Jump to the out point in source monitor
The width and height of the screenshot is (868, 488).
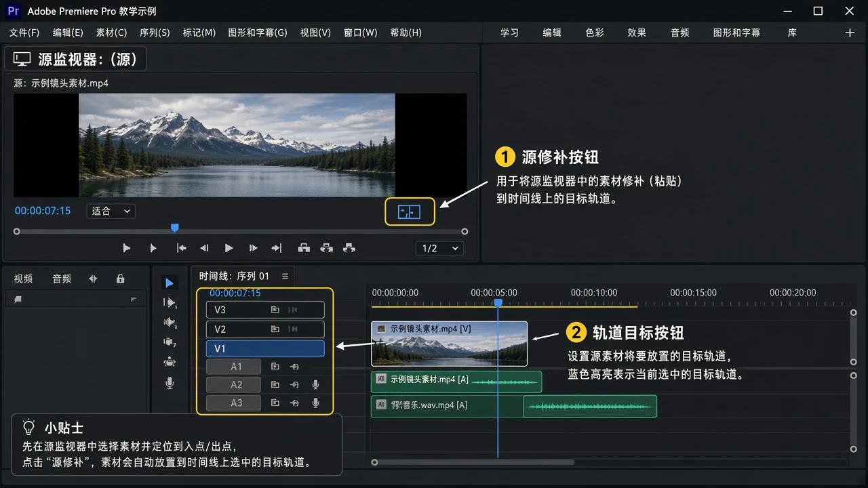point(276,248)
